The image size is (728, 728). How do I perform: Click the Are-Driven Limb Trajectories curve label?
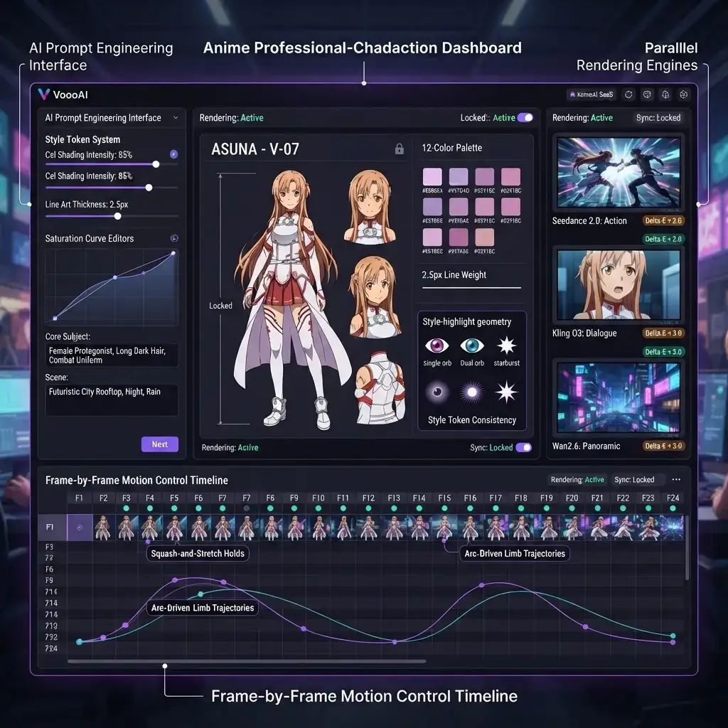[x=203, y=608]
